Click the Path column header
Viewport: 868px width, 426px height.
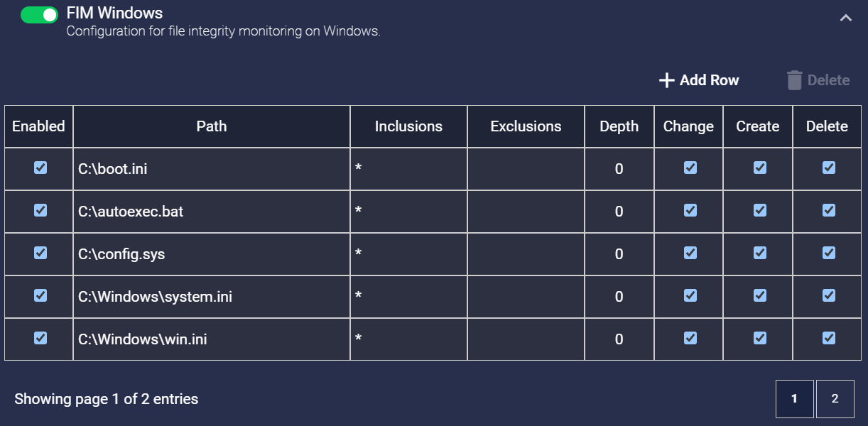pos(212,126)
